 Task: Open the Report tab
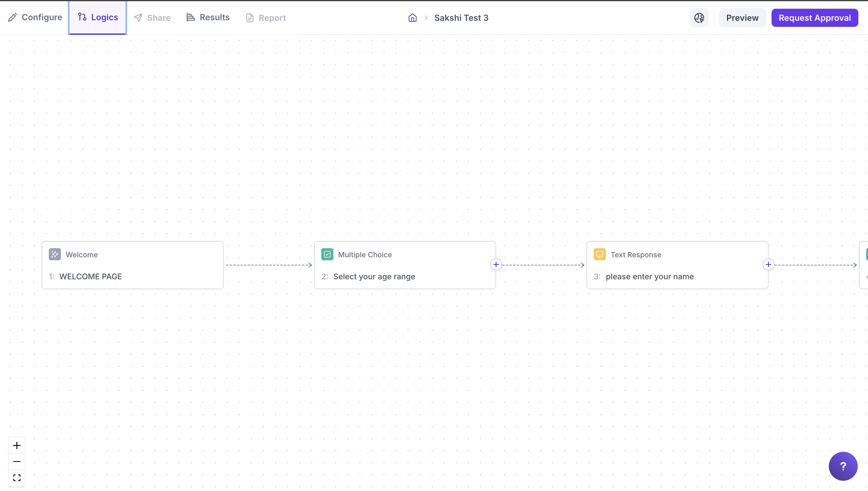click(x=266, y=18)
